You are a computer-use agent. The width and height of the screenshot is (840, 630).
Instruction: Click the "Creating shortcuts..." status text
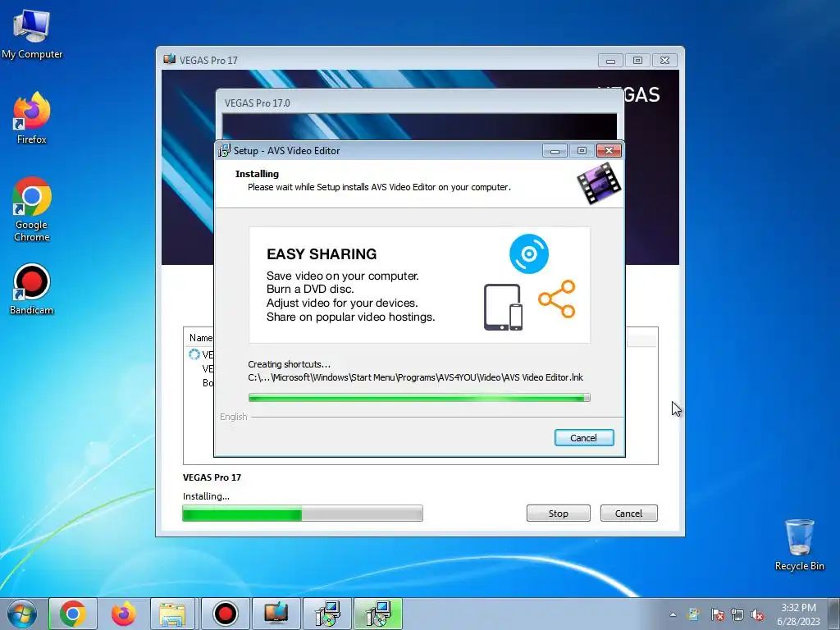point(289,364)
